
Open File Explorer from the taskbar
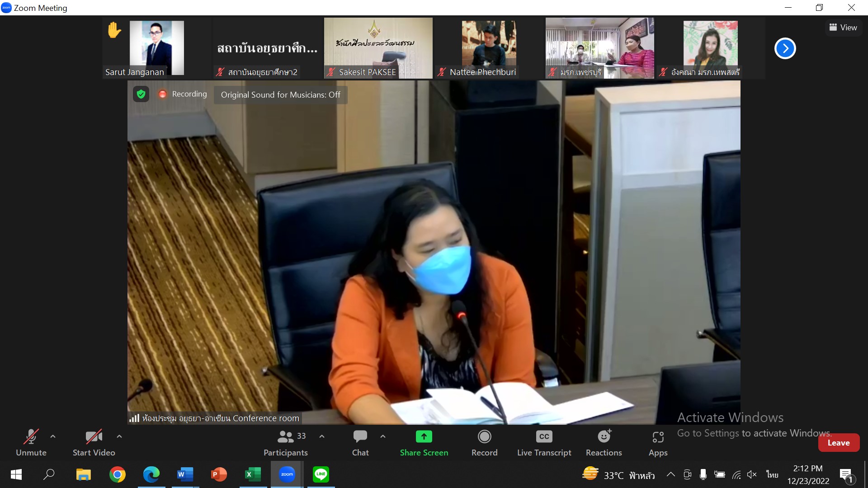click(84, 474)
